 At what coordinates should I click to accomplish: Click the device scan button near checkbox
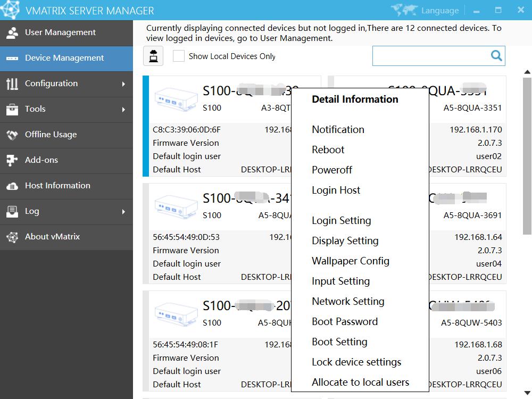click(x=153, y=56)
